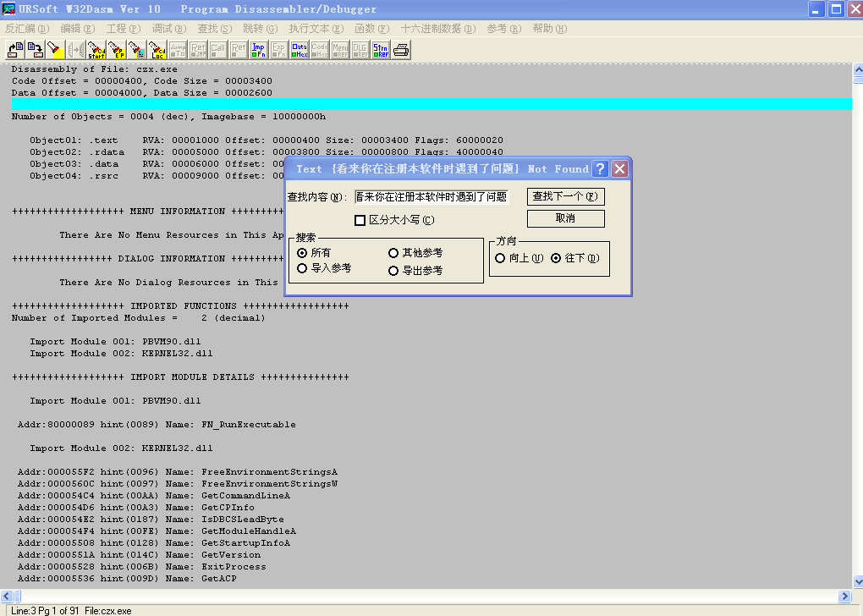Viewport: 863px width, 616px height.
Task: Go to Code Start toolbar icon
Action: pyautogui.click(x=96, y=50)
